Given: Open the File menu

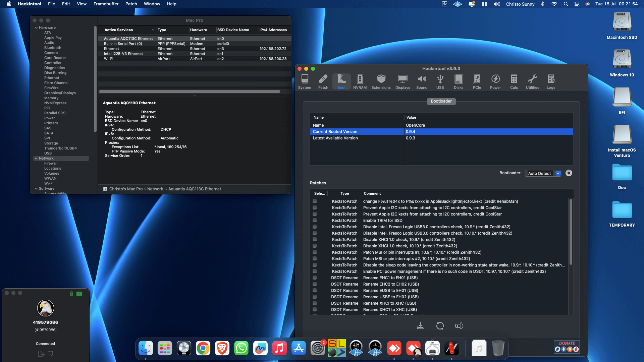Looking at the screenshot, I should pyautogui.click(x=51, y=4).
